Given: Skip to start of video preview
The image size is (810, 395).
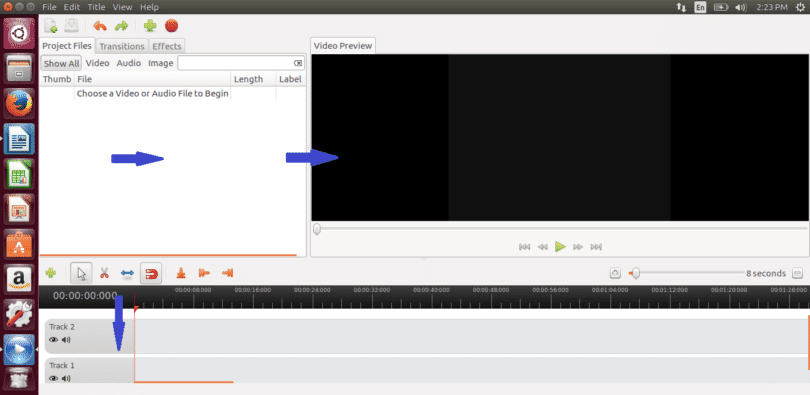Looking at the screenshot, I should coord(524,247).
